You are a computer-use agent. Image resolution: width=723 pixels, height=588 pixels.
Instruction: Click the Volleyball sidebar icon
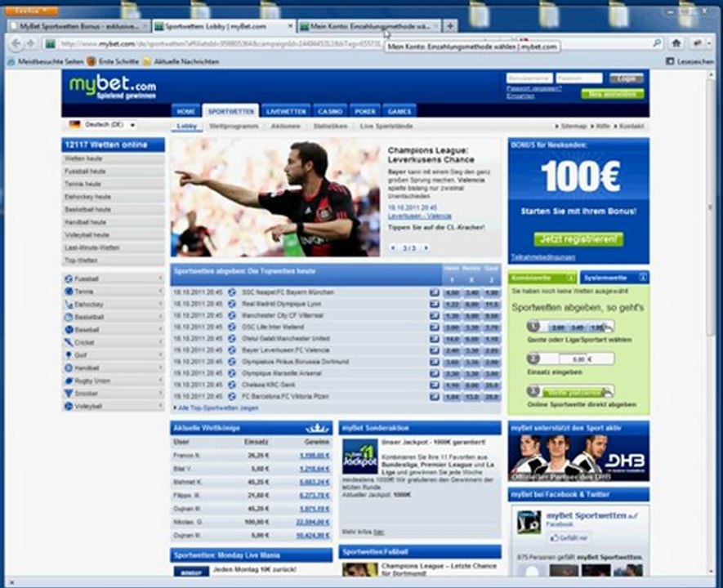(69, 406)
